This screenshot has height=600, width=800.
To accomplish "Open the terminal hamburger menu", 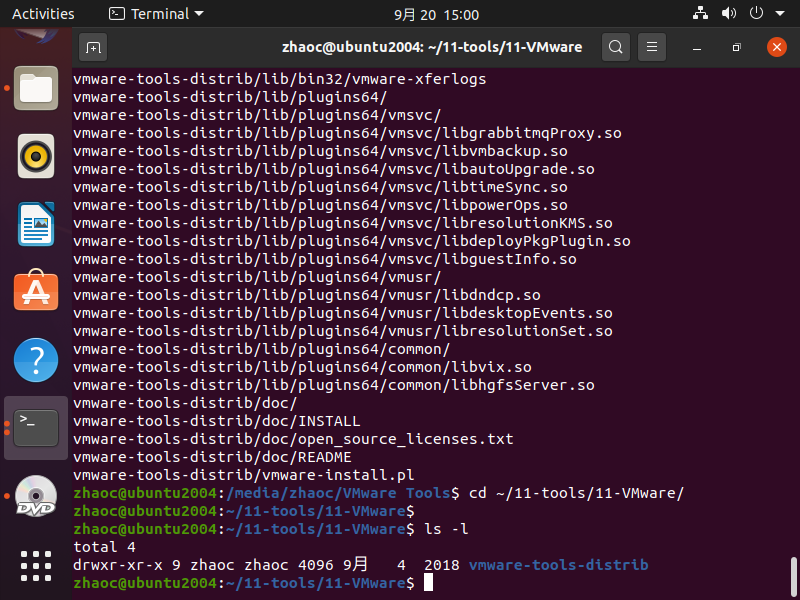I will tap(652, 47).
